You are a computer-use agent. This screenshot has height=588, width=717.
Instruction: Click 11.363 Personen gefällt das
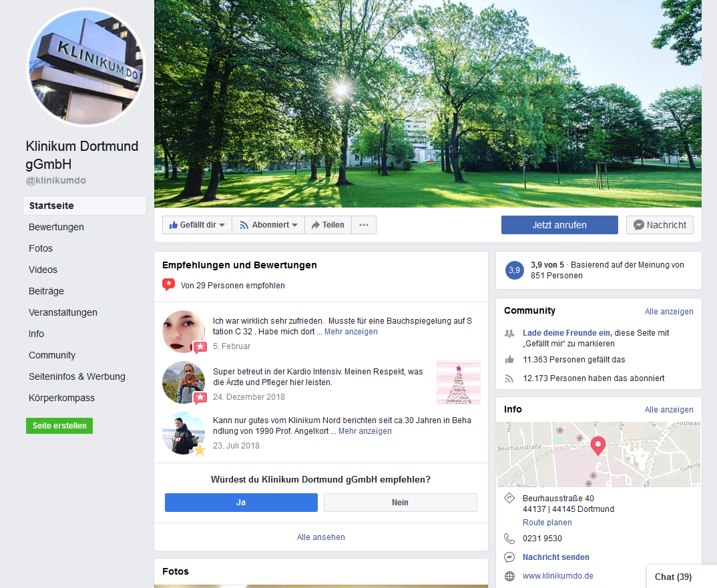(574, 360)
